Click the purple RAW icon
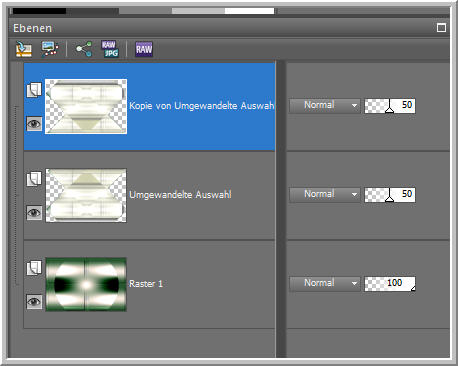The image size is (458, 366). [144, 49]
